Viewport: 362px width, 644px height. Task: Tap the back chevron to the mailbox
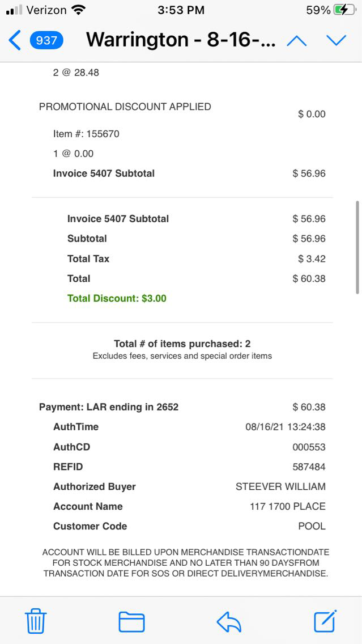[15, 40]
